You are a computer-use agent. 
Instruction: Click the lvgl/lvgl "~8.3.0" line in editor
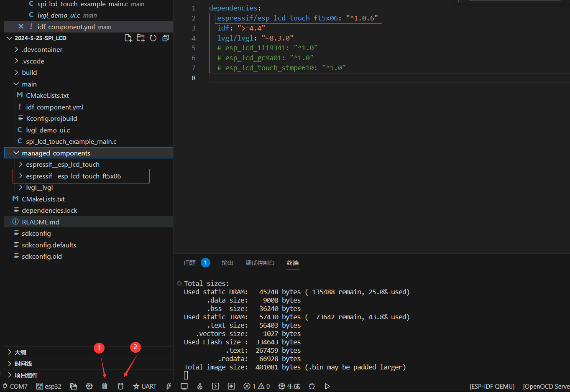click(255, 38)
